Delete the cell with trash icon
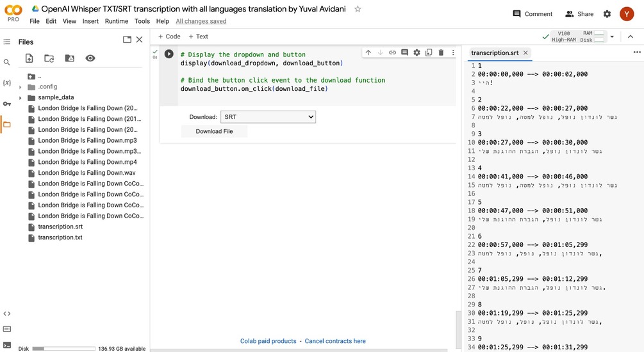 click(x=441, y=52)
